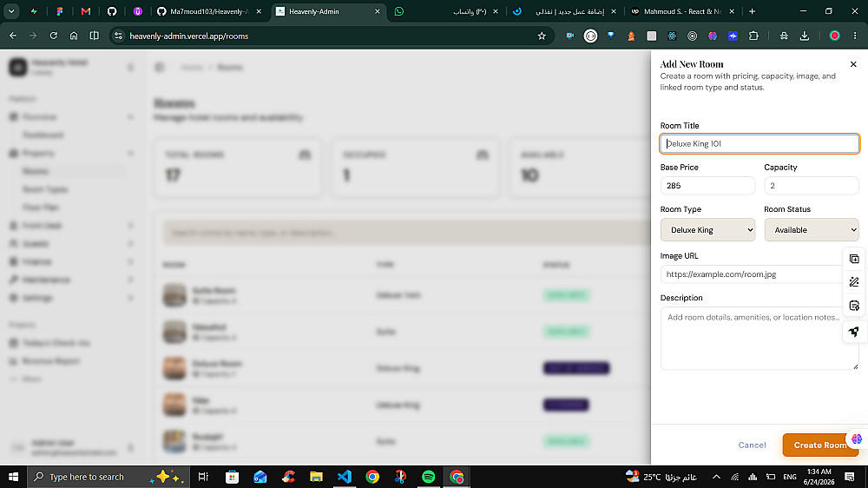Open the browser Extensions puzzle icon

point(753,36)
